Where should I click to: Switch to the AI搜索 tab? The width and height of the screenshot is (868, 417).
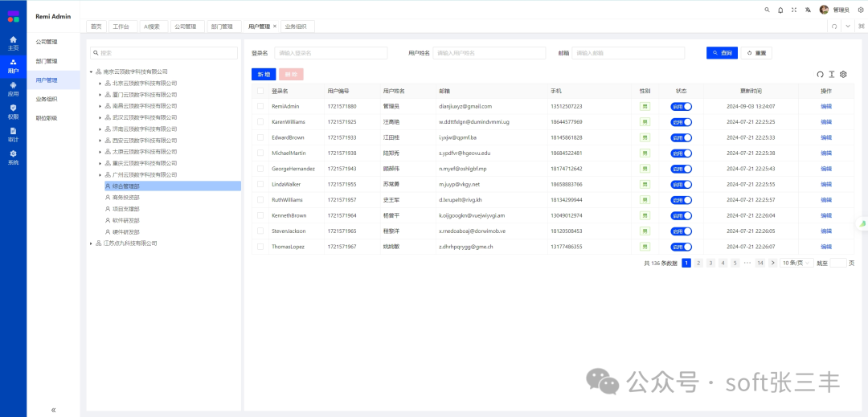[x=151, y=27]
